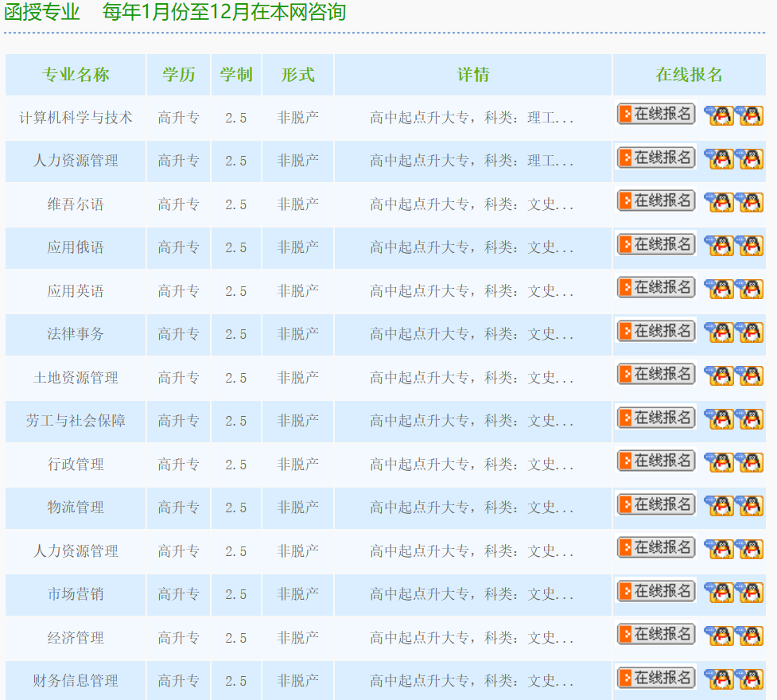Click the right QQ icon in 物流管理 row

click(x=749, y=506)
